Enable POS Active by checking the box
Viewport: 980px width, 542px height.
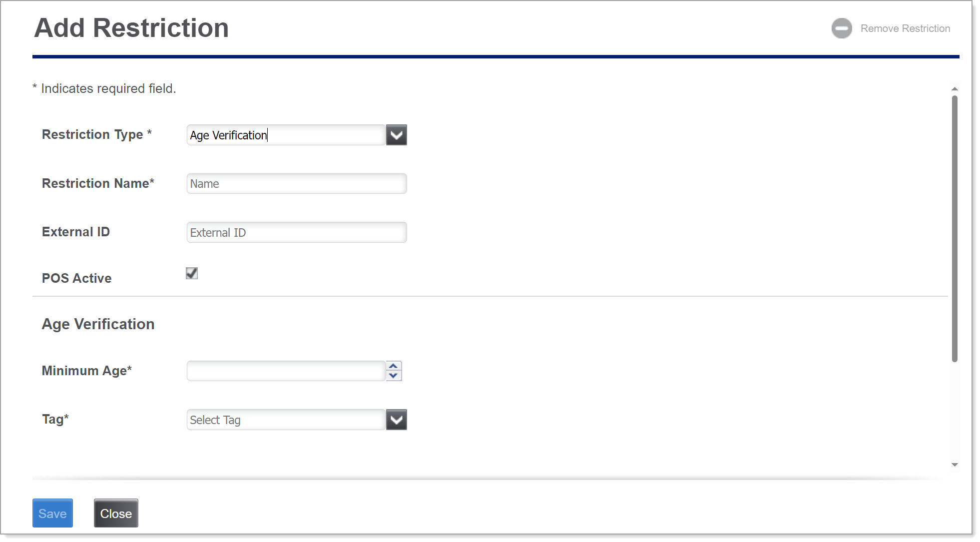(191, 273)
